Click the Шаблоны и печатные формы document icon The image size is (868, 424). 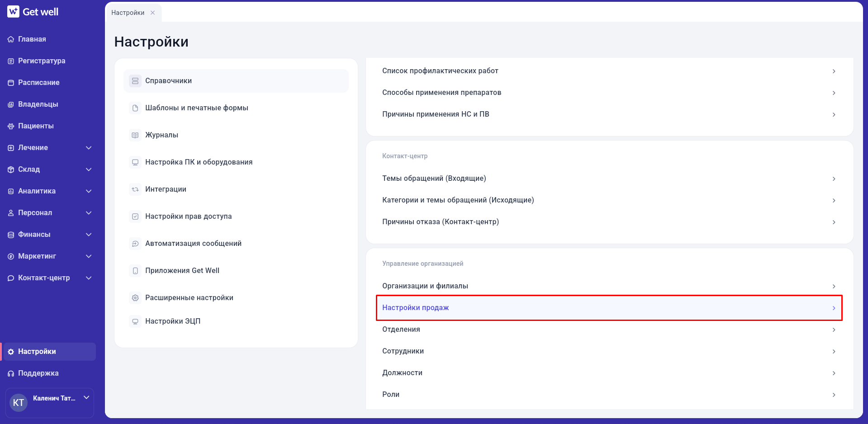[x=135, y=108]
